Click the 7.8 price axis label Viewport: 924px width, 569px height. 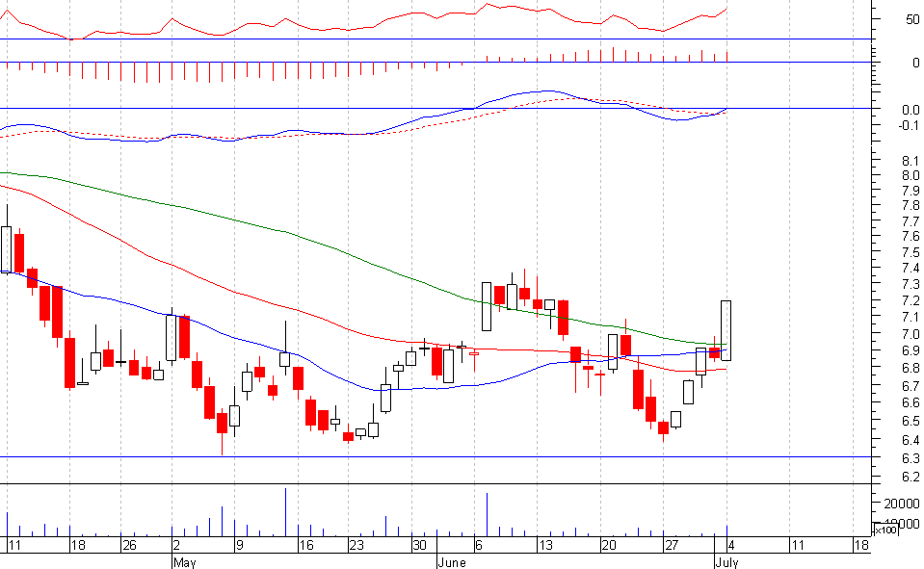(911, 206)
